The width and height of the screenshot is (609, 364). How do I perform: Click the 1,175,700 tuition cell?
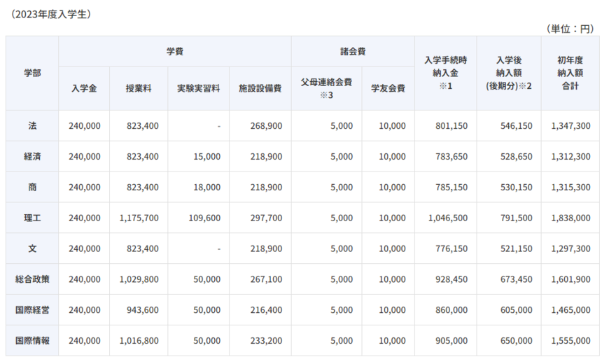(139, 218)
